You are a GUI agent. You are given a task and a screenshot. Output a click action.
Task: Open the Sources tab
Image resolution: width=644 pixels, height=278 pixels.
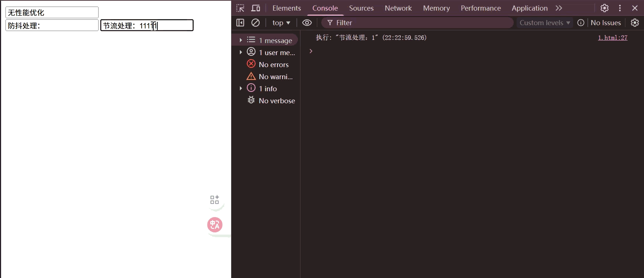(361, 8)
